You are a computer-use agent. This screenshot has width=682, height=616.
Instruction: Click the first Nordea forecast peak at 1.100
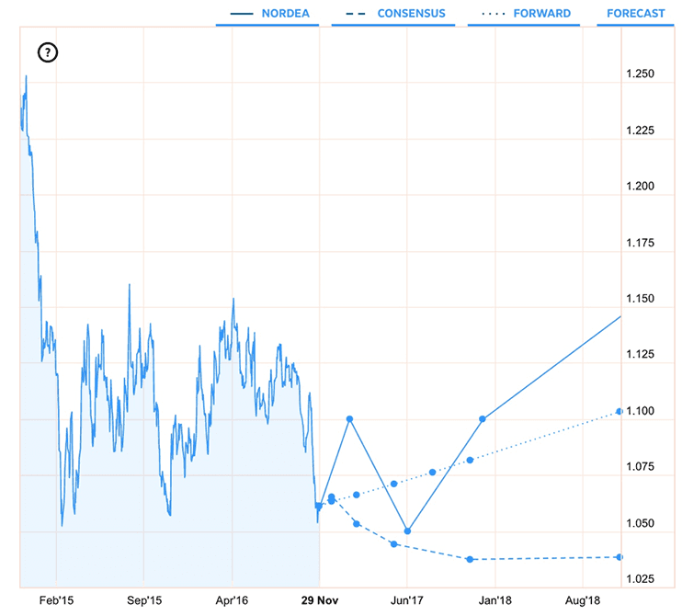click(x=350, y=418)
